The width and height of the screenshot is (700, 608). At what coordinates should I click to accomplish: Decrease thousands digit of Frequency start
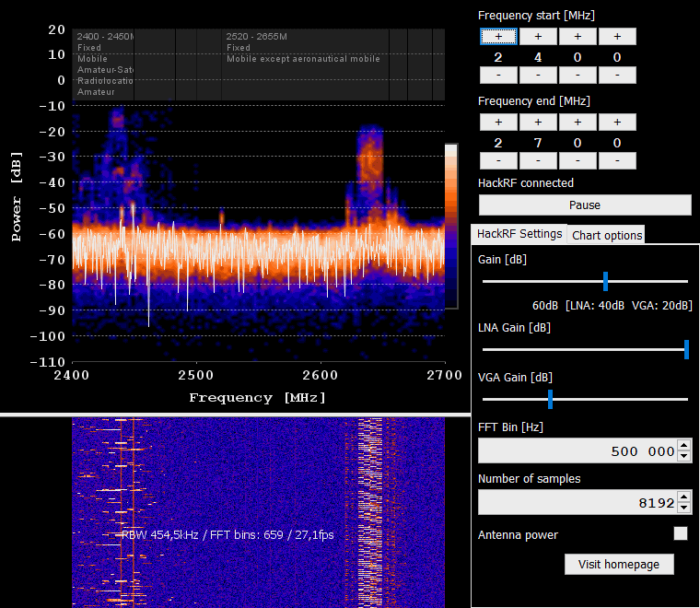point(498,75)
